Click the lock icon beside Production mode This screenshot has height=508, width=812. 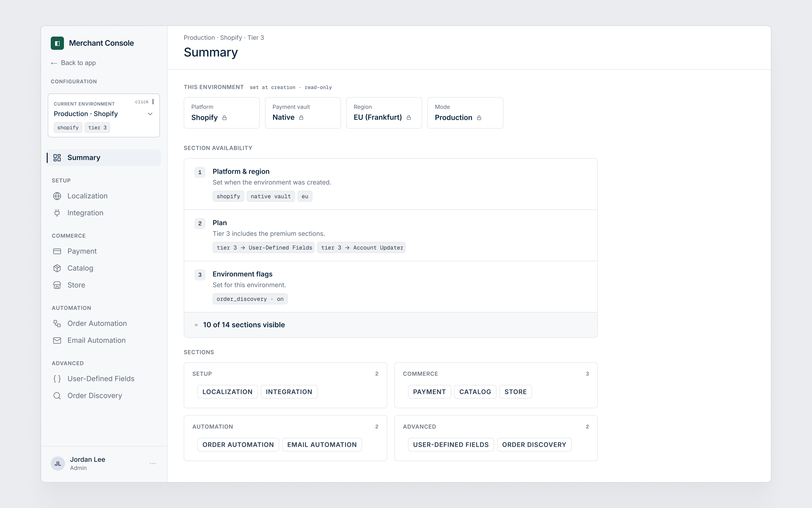pyautogui.click(x=479, y=118)
